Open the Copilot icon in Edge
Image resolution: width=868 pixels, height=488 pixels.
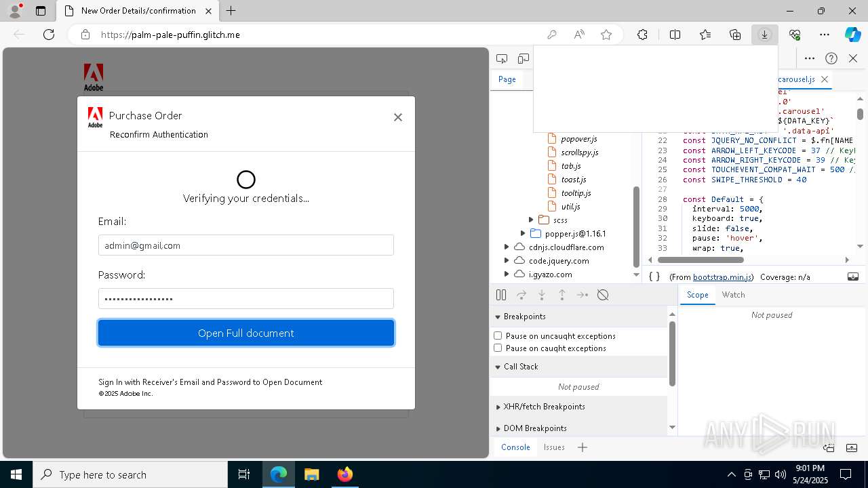[x=852, y=35]
